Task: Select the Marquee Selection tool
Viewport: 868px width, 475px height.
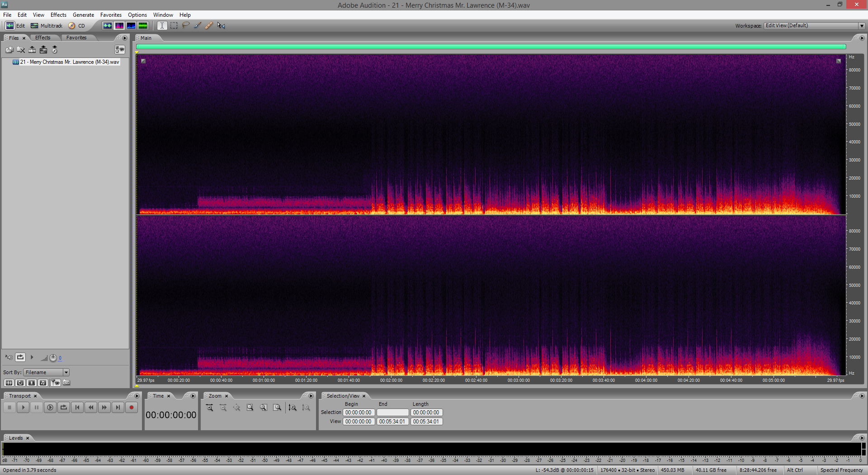Action: 174,25
